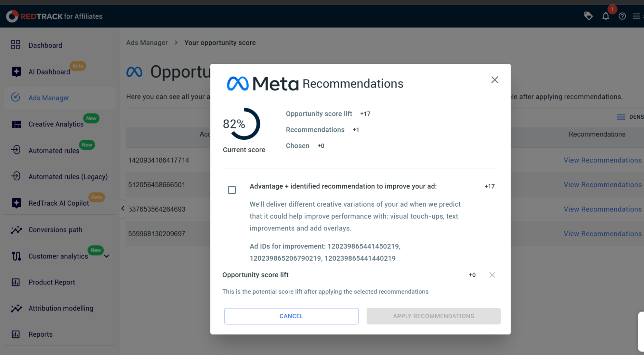Viewport: 644px width, 355px height.
Task: Click the Ads Manager breadcrumb link
Action: [147, 42]
